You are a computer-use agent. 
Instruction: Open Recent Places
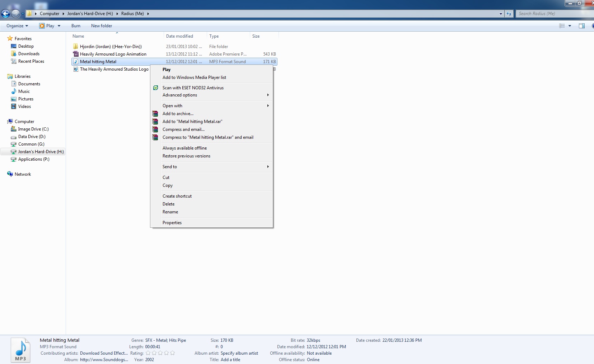31,61
